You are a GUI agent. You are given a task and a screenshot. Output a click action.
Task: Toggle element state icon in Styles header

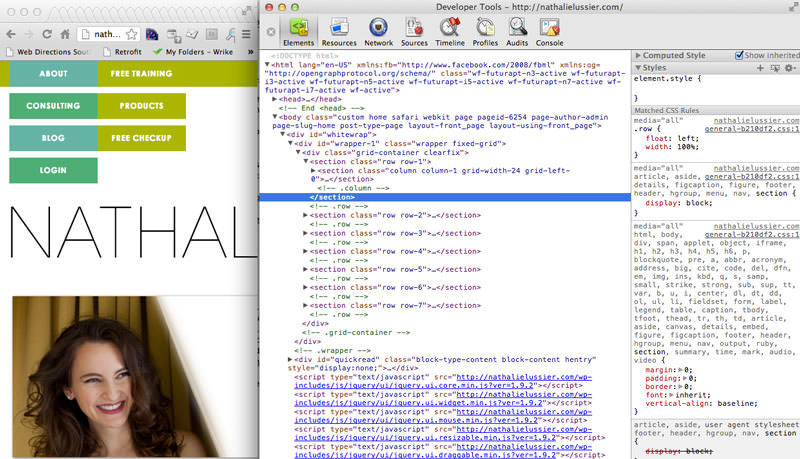click(x=775, y=68)
